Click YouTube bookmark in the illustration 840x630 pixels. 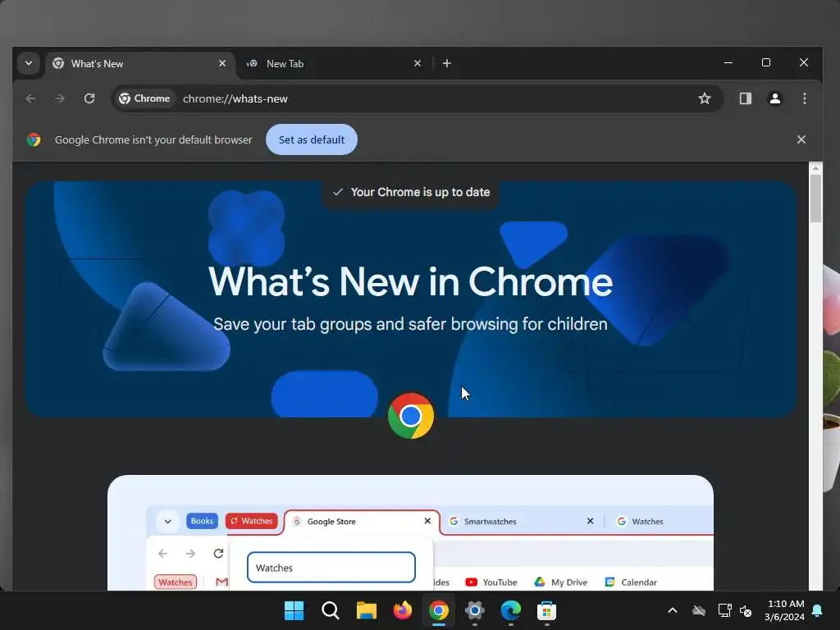(x=491, y=582)
